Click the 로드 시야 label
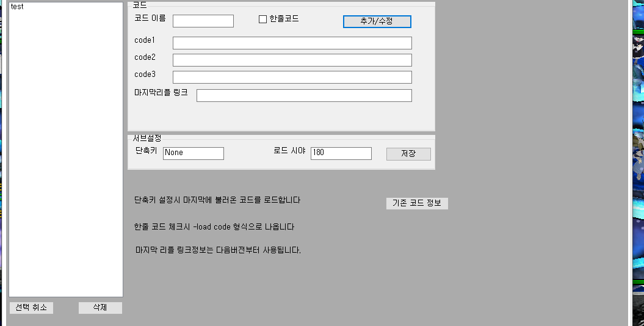This screenshot has height=326, width=644. [x=289, y=150]
